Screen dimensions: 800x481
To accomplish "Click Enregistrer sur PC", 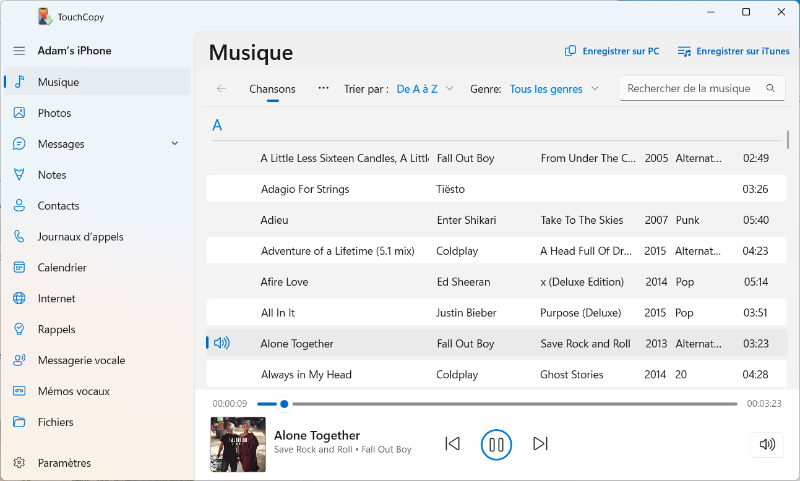I will pos(612,51).
